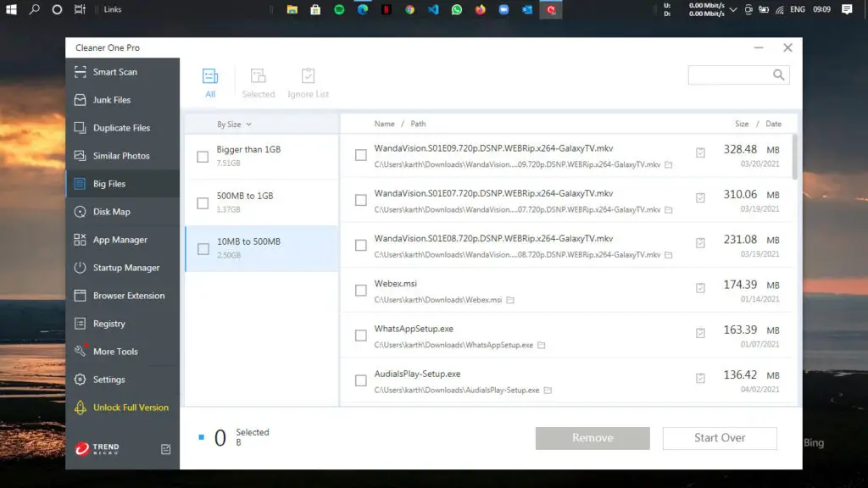Open folder location of AudialsPlay-Setup.exe

click(548, 390)
